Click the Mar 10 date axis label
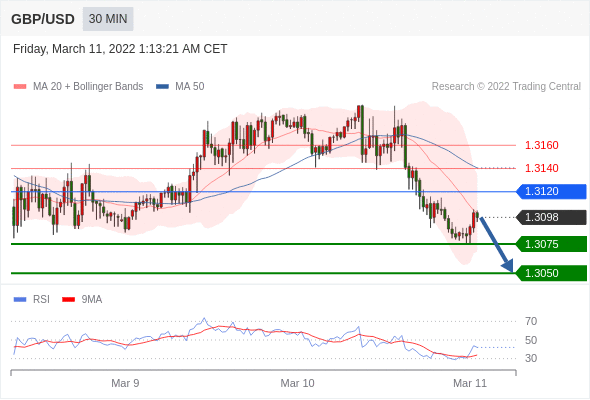The width and height of the screenshot is (590, 400). [297, 383]
